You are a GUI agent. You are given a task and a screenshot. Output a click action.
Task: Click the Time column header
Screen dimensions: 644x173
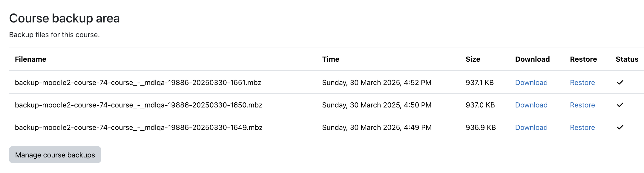[331, 59]
